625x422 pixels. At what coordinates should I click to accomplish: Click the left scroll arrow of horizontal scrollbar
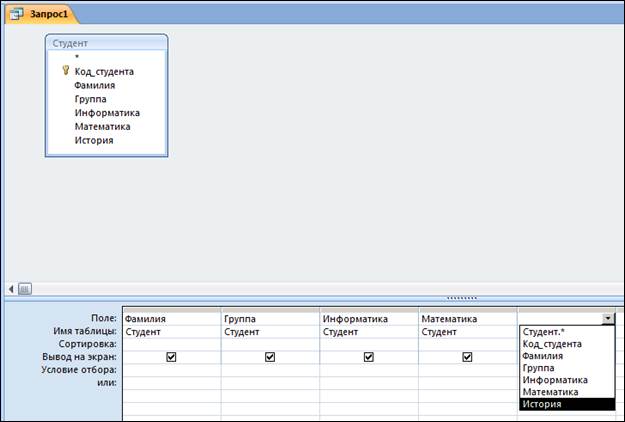click(11, 289)
